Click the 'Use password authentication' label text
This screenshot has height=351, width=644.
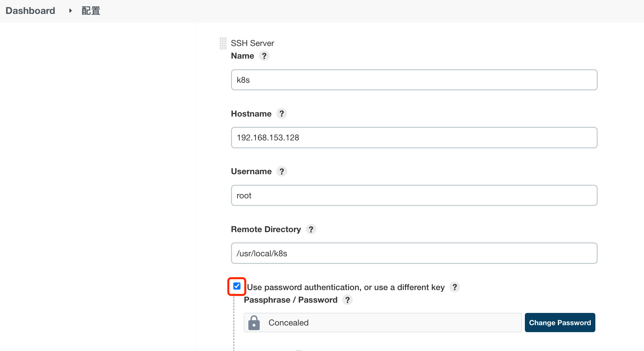pos(346,287)
